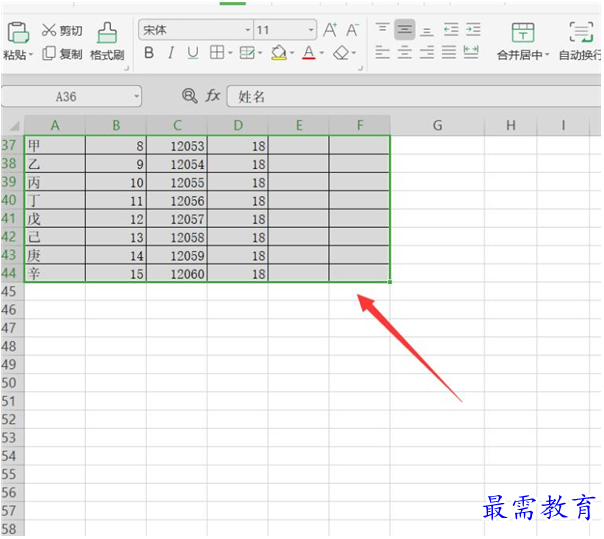
Task: Click the select-all corner triangle
Action: (x=14, y=126)
